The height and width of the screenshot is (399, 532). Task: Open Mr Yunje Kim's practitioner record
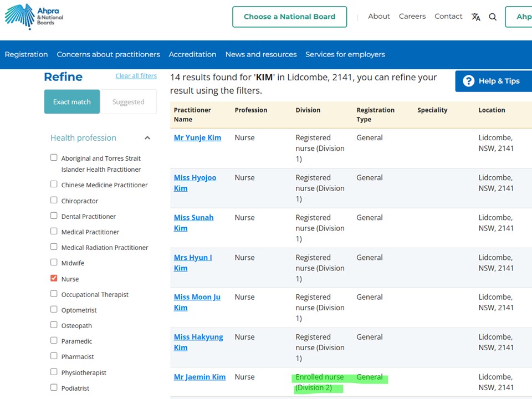pyautogui.click(x=197, y=138)
